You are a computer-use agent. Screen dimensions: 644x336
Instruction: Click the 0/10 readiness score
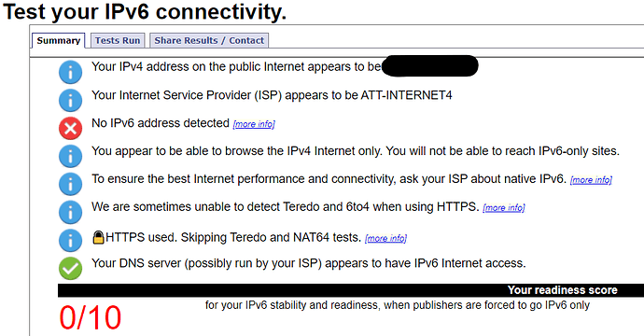coord(91,317)
